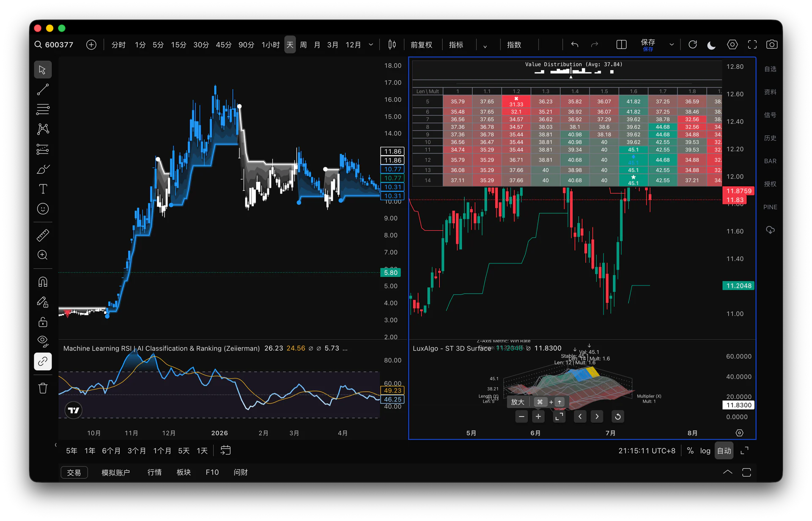This screenshot has height=521, width=812.
Task: Select the 12月 interval
Action: (353, 45)
